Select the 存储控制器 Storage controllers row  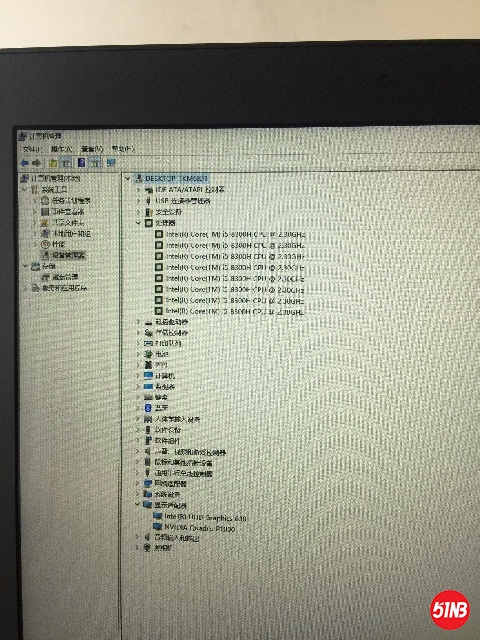click(167, 333)
